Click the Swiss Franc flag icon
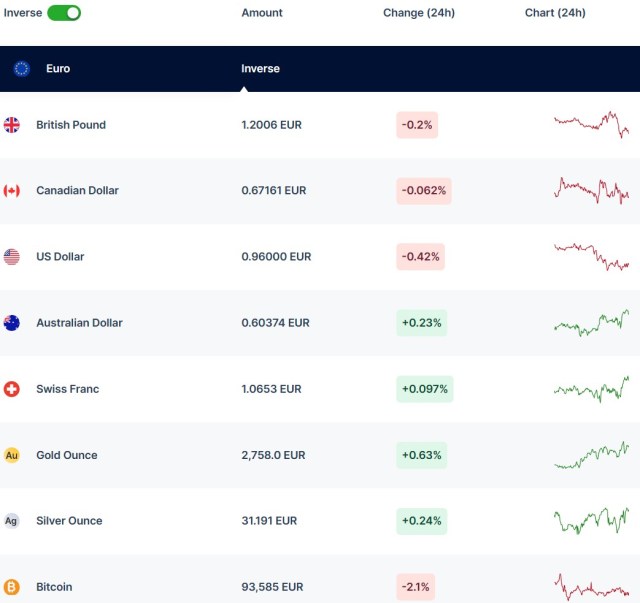The height and width of the screenshot is (603, 640). 12,389
